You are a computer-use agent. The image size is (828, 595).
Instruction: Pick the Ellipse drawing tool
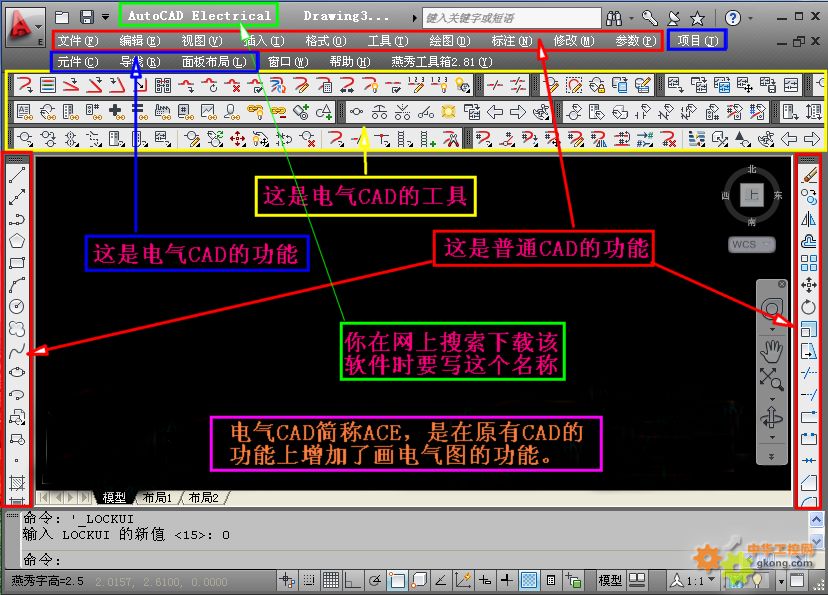tap(17, 372)
